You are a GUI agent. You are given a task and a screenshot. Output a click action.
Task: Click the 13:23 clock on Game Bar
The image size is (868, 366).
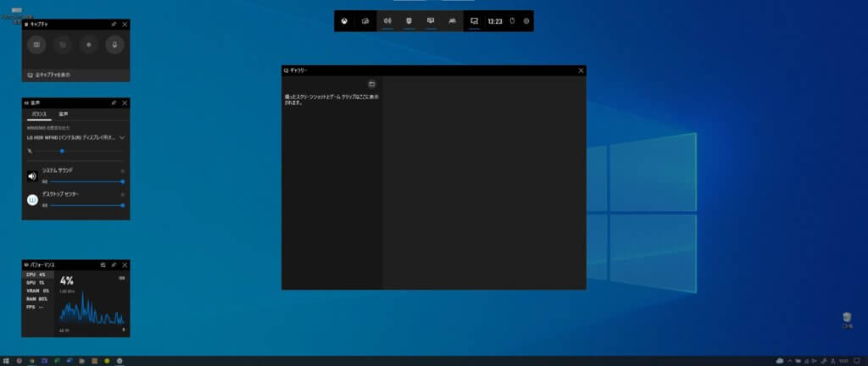[495, 21]
